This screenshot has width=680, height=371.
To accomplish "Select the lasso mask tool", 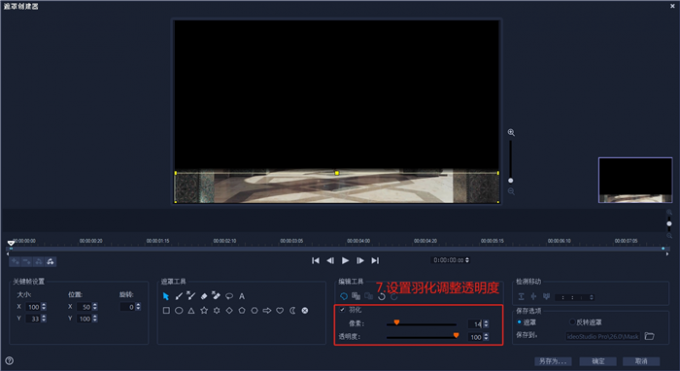I will tap(229, 296).
